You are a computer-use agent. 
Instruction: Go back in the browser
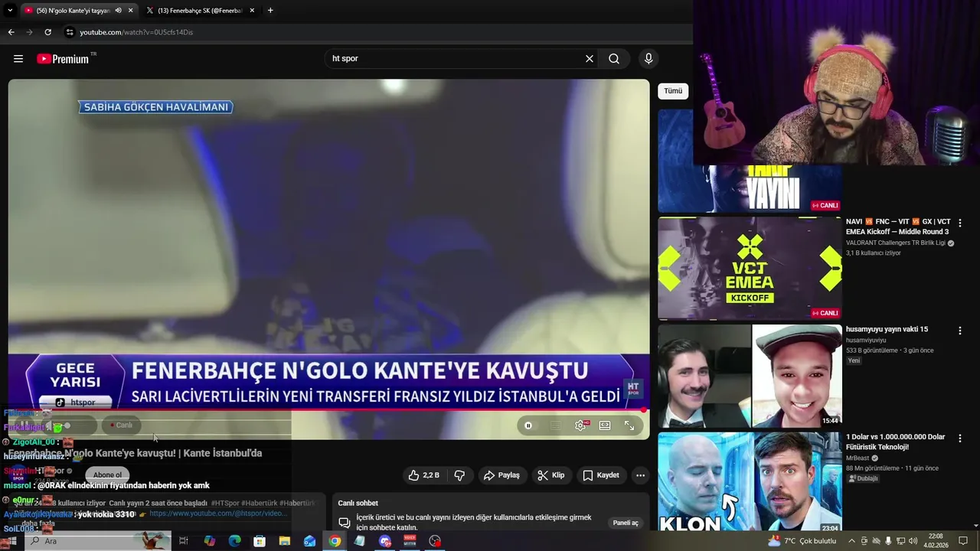pos(11,32)
